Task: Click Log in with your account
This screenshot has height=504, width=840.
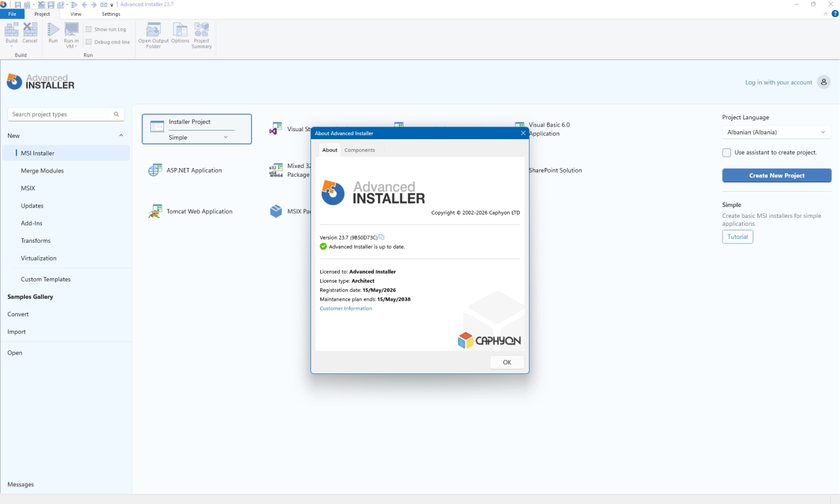Action: pos(779,83)
